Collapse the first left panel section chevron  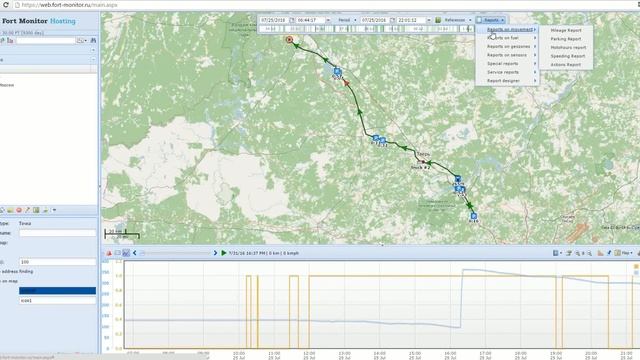point(93,50)
